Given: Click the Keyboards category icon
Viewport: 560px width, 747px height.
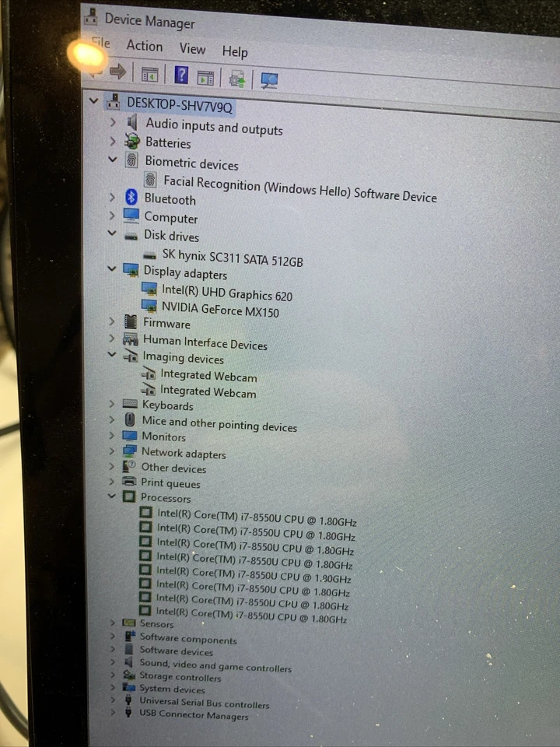Looking at the screenshot, I should (x=130, y=404).
